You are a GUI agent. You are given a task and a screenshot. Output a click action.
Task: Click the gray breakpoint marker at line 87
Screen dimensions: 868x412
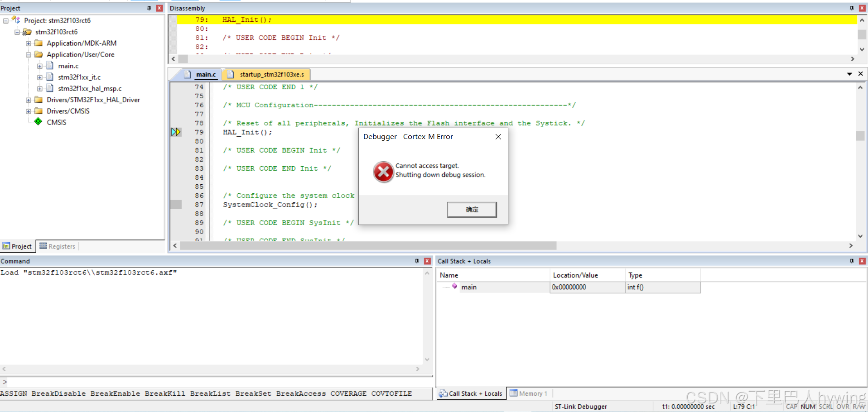(x=176, y=205)
